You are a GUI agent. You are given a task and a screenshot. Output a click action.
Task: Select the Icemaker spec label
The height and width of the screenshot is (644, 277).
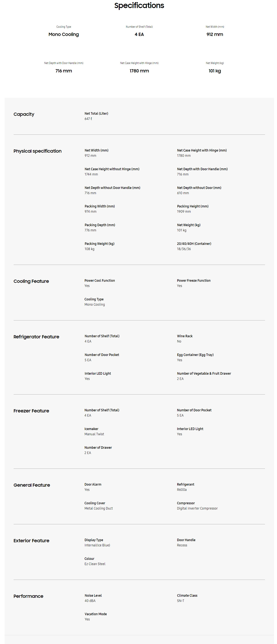(91, 429)
